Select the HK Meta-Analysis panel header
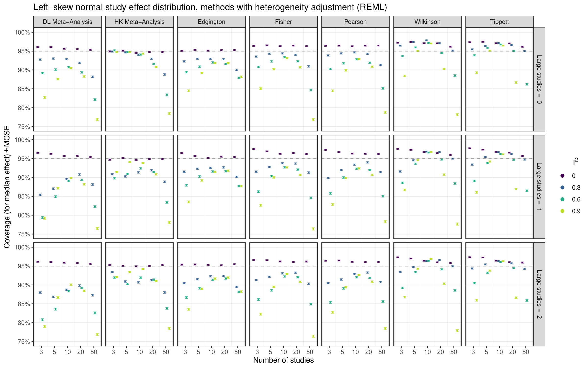Image resolution: width=588 pixels, height=368 pixels. (139, 22)
